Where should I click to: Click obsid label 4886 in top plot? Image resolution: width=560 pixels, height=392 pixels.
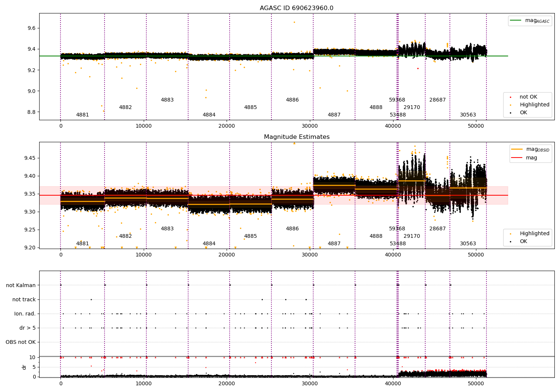click(x=292, y=100)
